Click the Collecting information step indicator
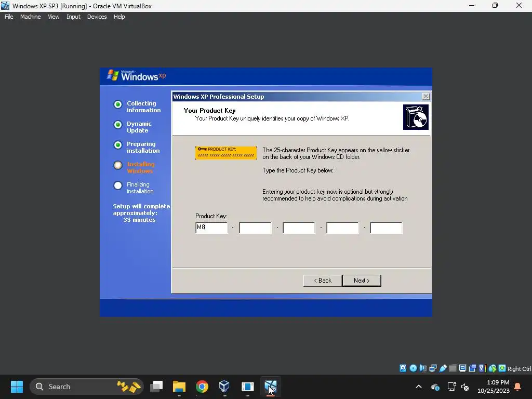The width and height of the screenshot is (532, 399). (118, 104)
